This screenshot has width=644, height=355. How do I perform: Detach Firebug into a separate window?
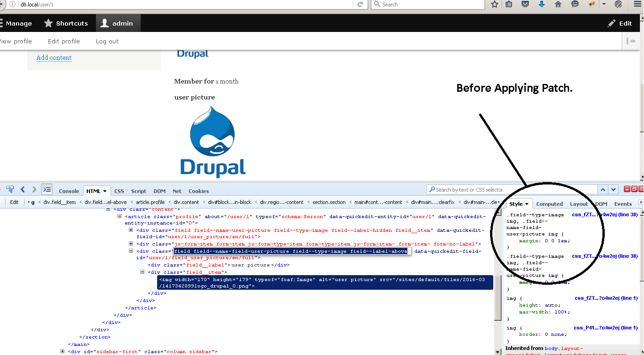click(x=634, y=189)
